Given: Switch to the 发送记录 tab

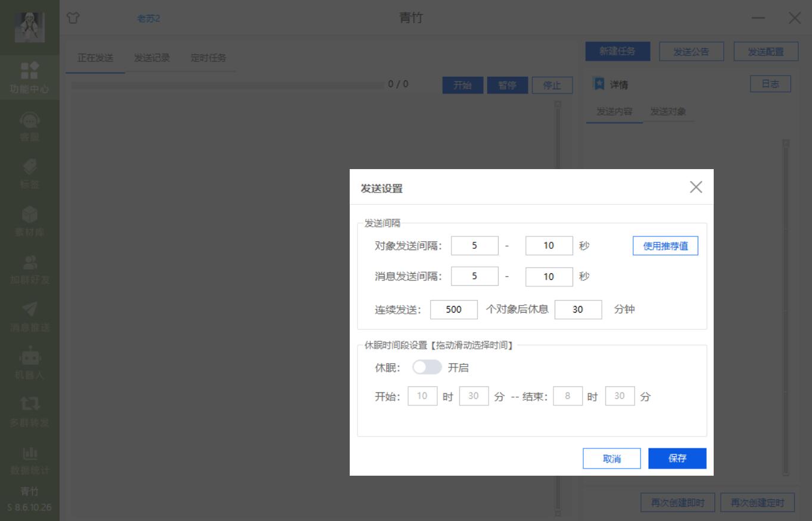Looking at the screenshot, I should (151, 58).
